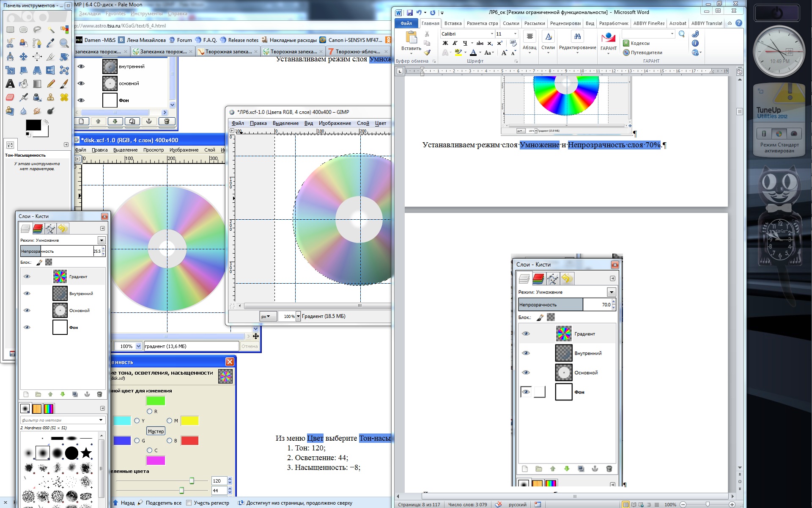Open Word font name Calibri dropdown

(x=492, y=34)
